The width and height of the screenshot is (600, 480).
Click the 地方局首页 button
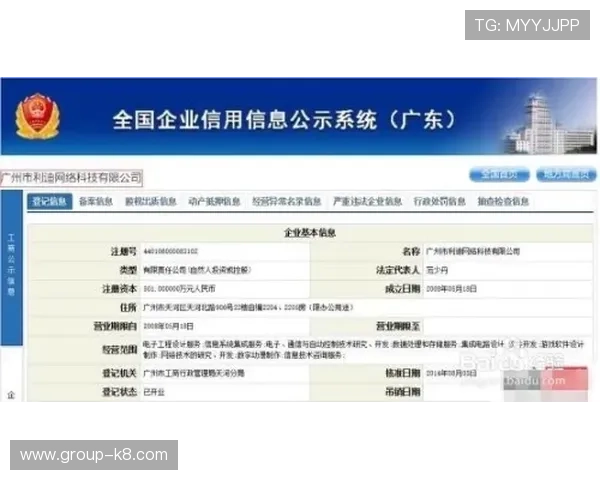[x=566, y=175]
